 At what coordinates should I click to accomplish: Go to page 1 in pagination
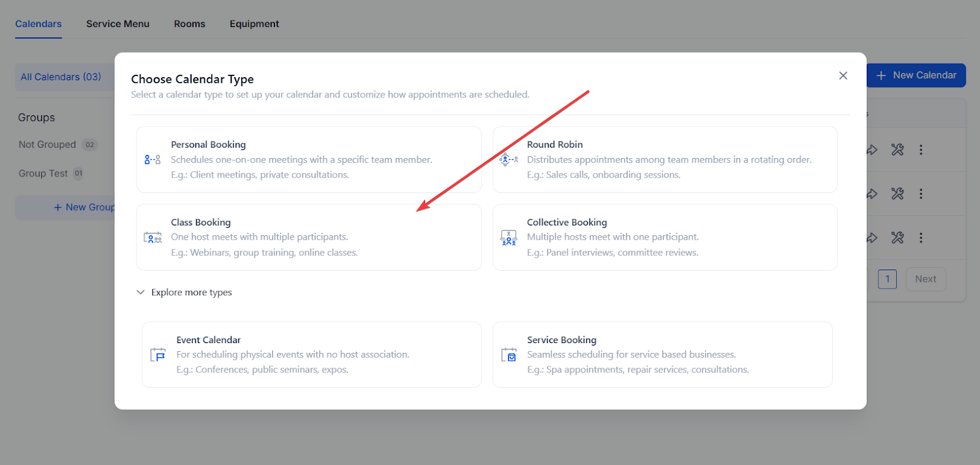(888, 279)
